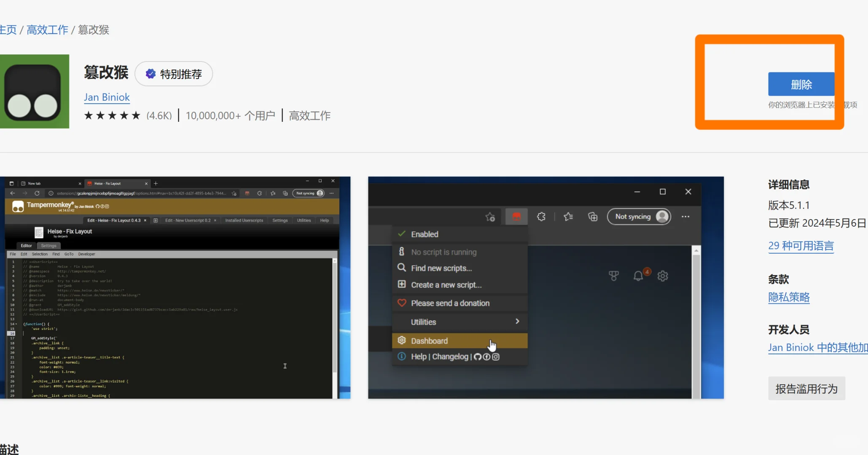Open the three-dots browser menu in screenshot

(x=685, y=217)
